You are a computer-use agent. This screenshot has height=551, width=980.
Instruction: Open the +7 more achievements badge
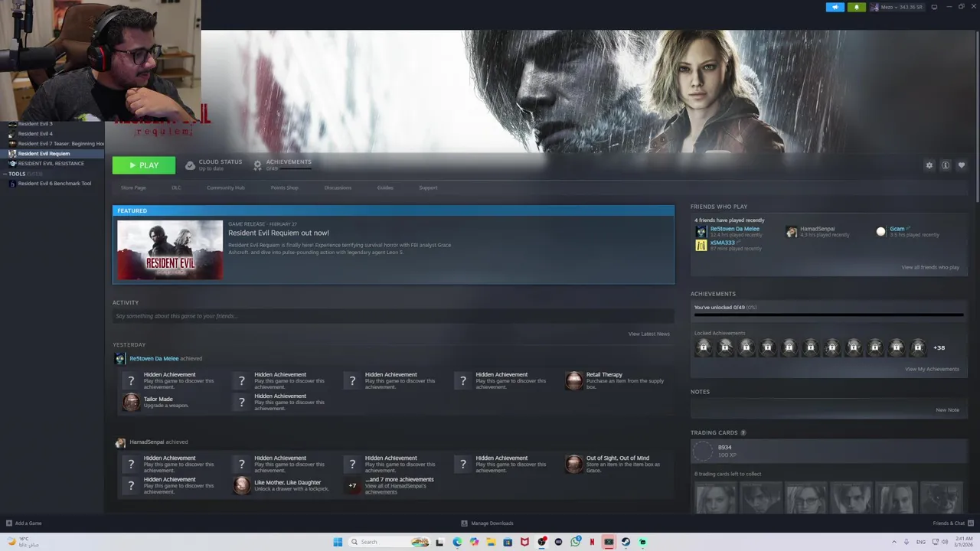tap(352, 486)
